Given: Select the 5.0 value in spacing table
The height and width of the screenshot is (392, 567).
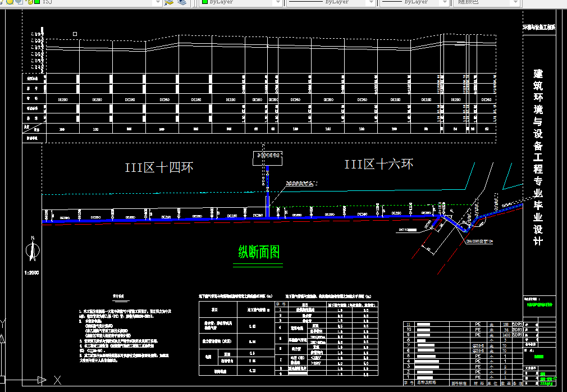Looking at the screenshot, I should coord(366,363).
